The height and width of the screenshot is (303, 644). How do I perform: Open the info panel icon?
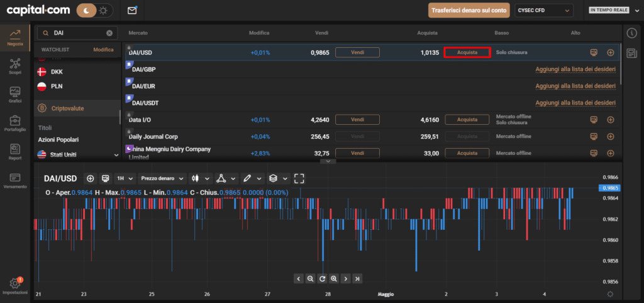point(631,33)
